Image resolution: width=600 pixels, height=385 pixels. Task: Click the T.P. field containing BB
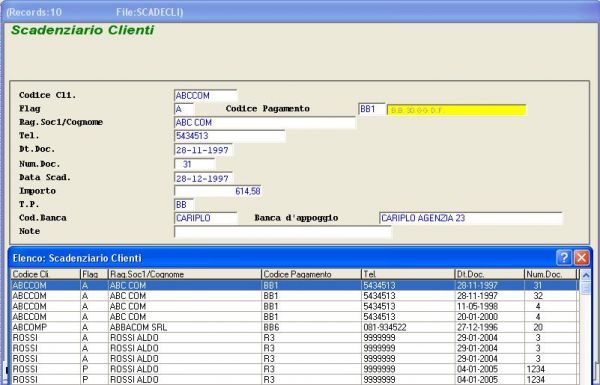184,204
